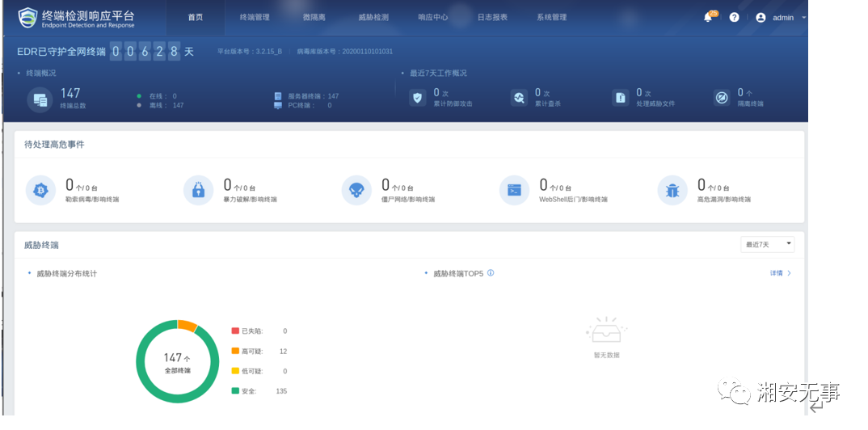Click 暴力破解/影响终端 label
868x430 pixels.
point(250,199)
